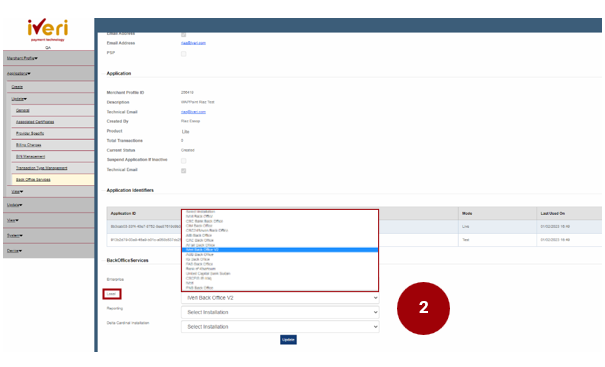Expand the Merchant Profile menu
605x367 pixels.
[22, 58]
